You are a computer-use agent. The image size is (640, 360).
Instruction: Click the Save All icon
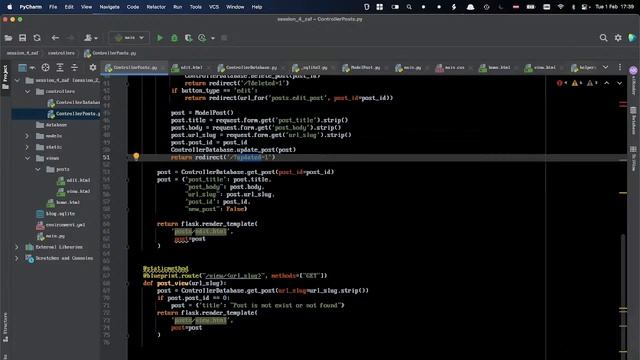click(22, 38)
